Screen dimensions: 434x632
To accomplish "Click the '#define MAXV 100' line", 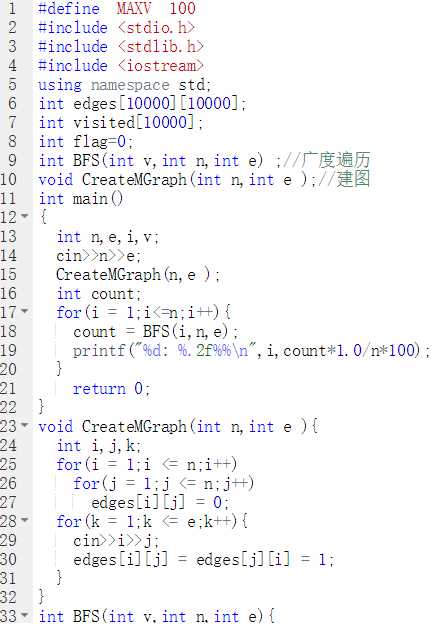I will [117, 8].
